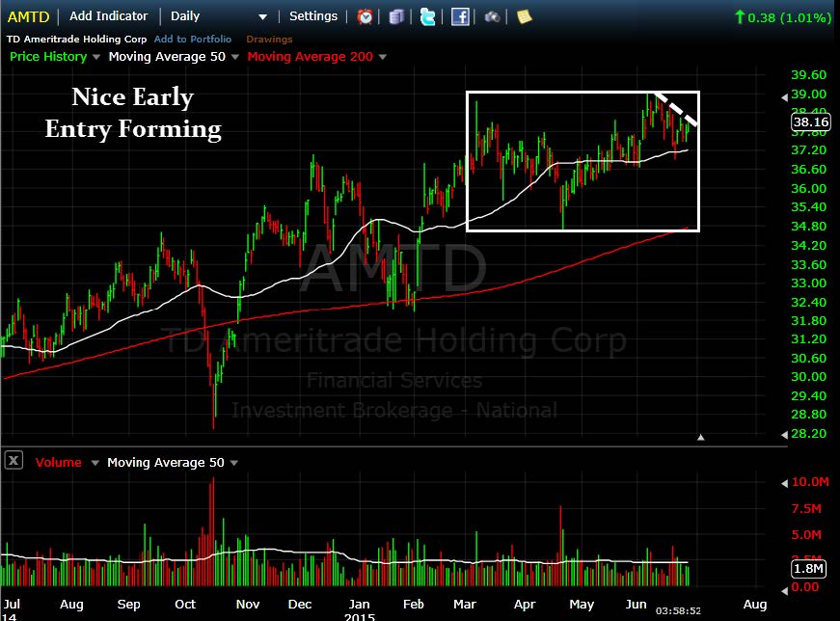Image resolution: width=840 pixels, height=621 pixels.
Task: Click the Apr date axis label
Action: 525,605
